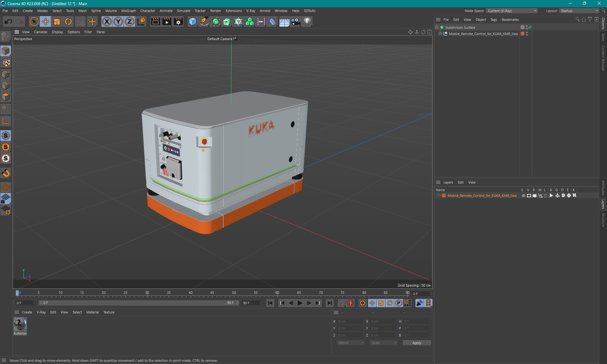Click the Spline Pen tool icon
This screenshot has width=607, height=364.
[x=204, y=21]
